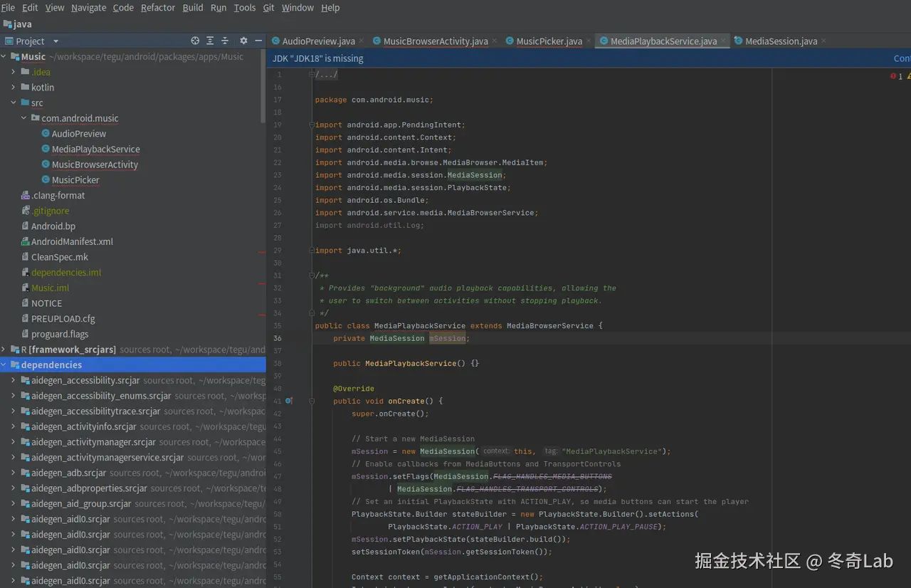Open the Project view dropdown arrow

pos(55,41)
